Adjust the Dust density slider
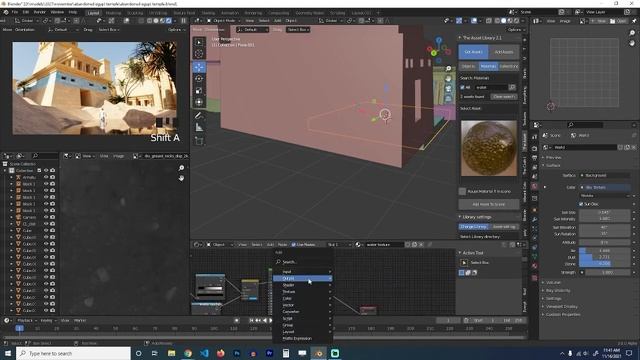 click(605, 257)
